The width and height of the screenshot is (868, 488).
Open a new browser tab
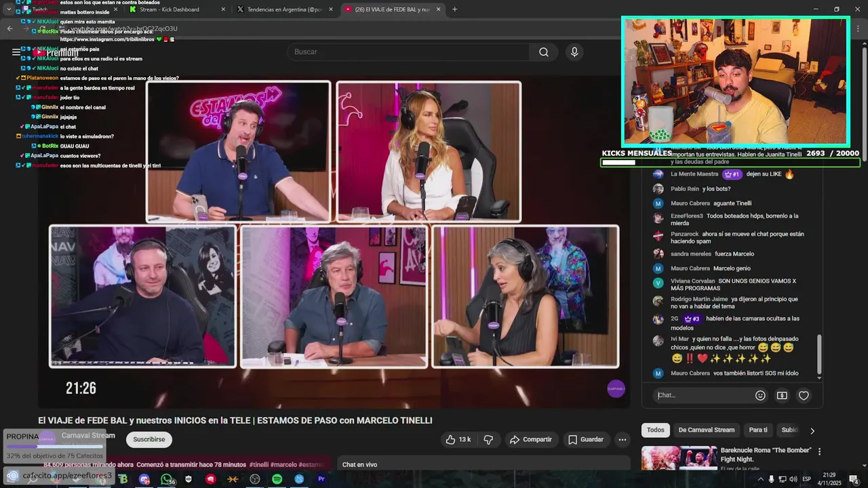click(x=454, y=9)
